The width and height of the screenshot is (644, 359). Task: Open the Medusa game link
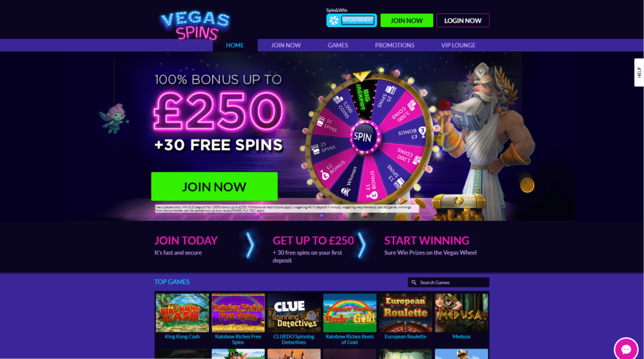(461, 337)
